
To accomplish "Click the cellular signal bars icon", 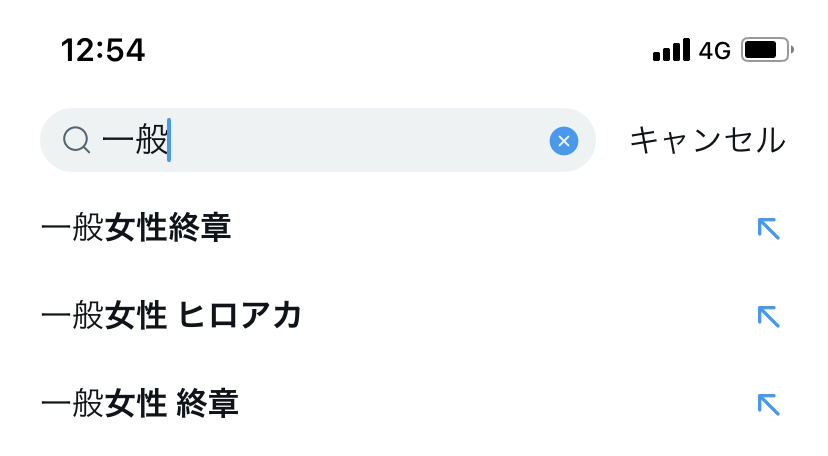I will click(x=671, y=50).
